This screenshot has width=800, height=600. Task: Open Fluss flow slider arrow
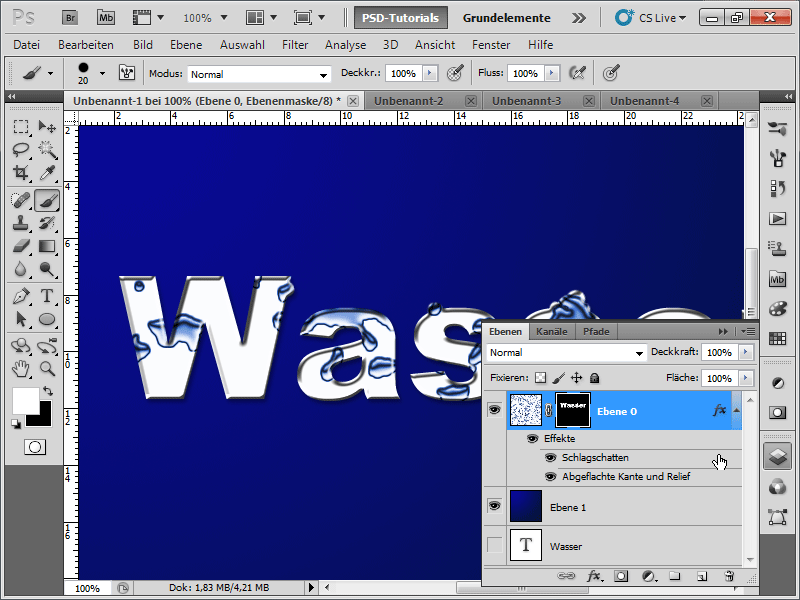(552, 73)
